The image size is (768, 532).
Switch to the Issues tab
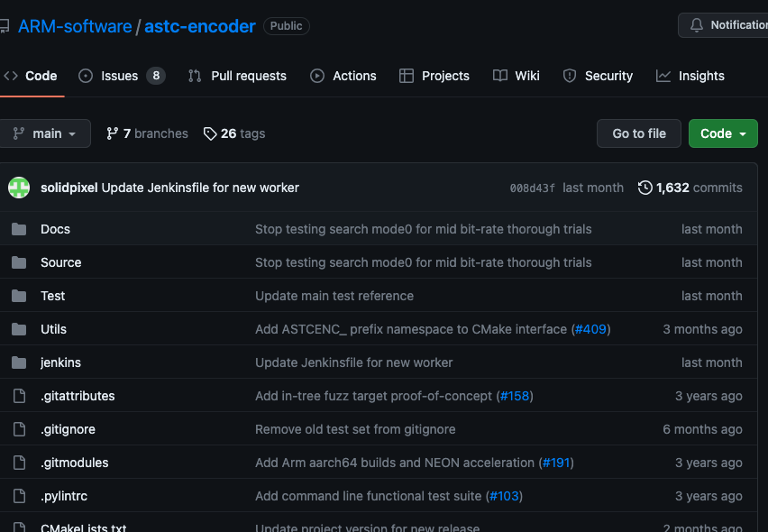(x=121, y=76)
